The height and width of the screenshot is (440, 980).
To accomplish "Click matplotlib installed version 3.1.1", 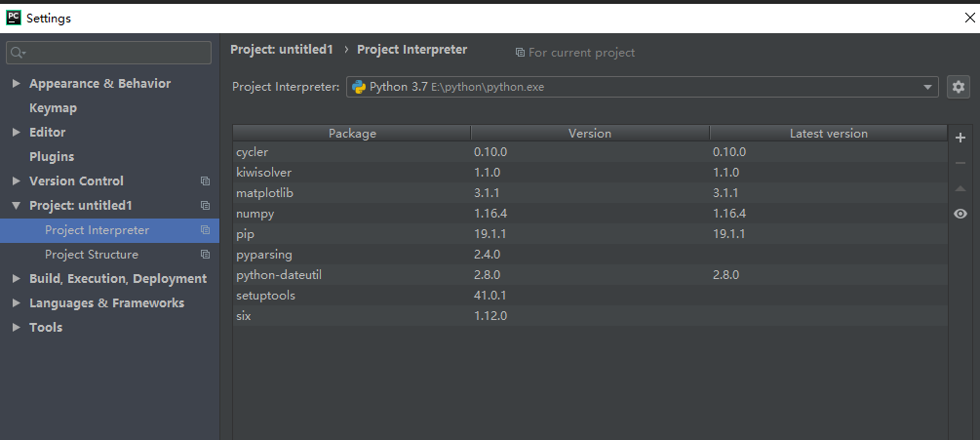I will 487,193.
